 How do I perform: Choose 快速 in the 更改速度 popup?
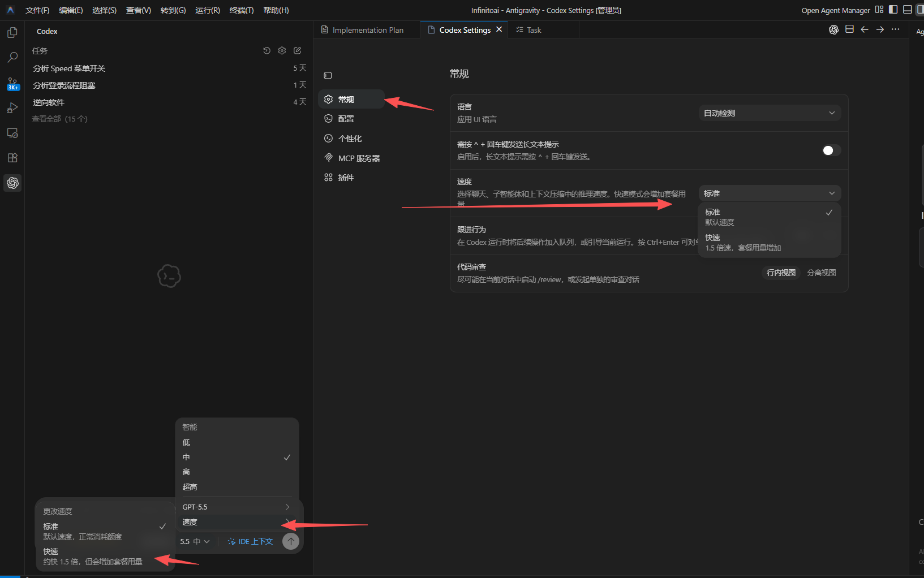tap(105, 557)
